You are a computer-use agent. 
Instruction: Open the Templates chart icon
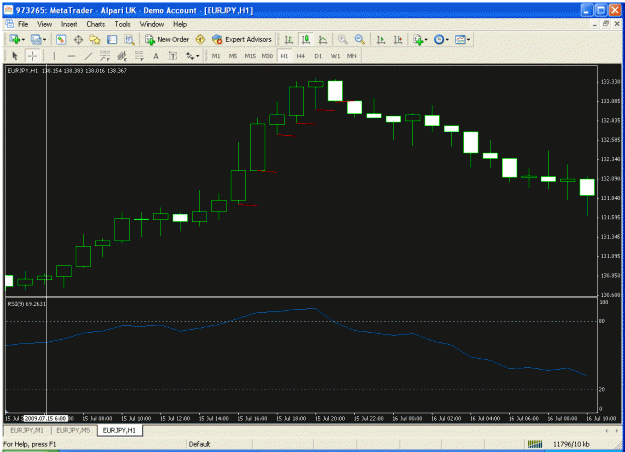coord(460,39)
